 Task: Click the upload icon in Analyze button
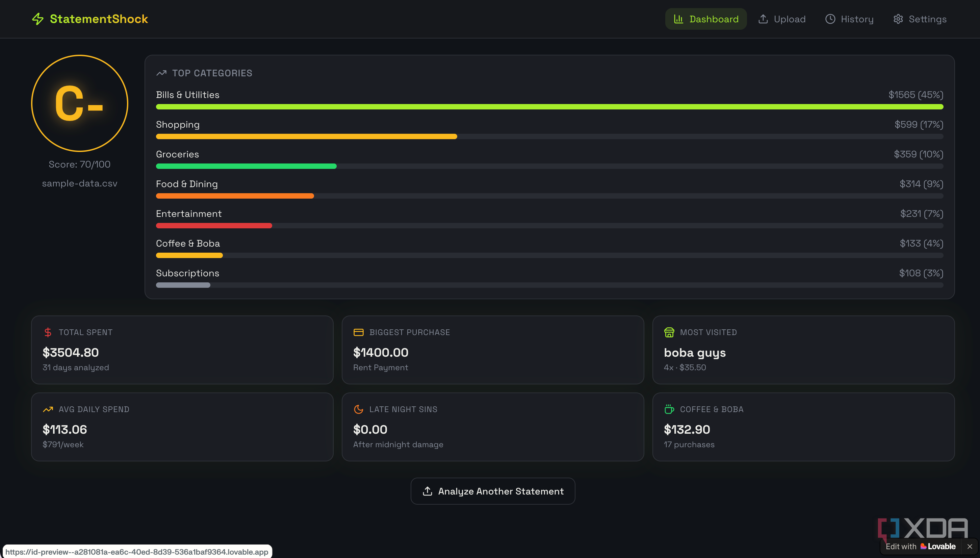click(x=427, y=491)
